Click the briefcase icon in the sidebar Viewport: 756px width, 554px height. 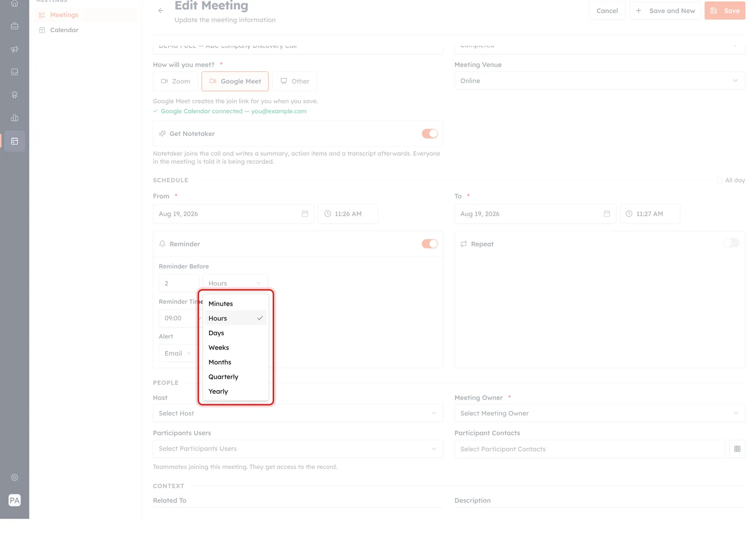click(15, 26)
